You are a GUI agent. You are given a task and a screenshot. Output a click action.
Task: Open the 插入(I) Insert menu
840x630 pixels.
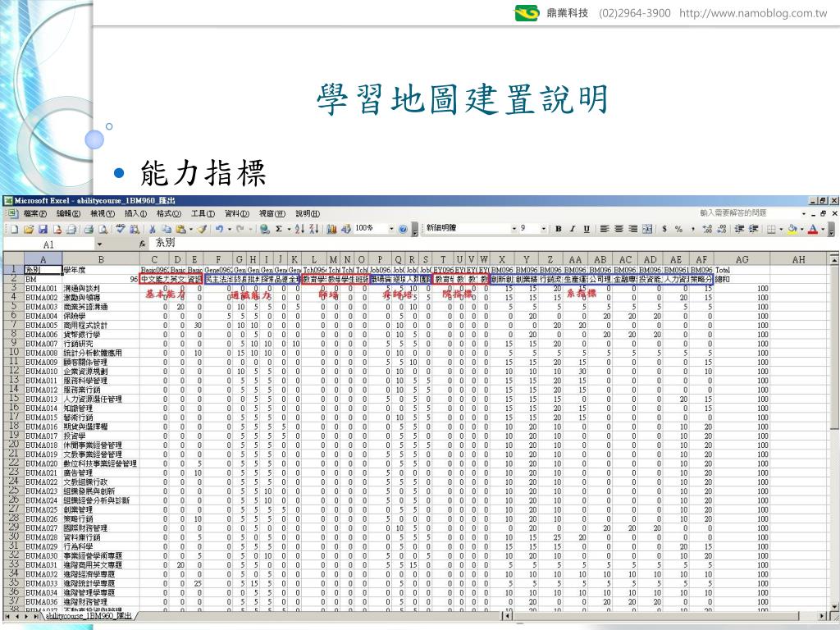click(135, 213)
